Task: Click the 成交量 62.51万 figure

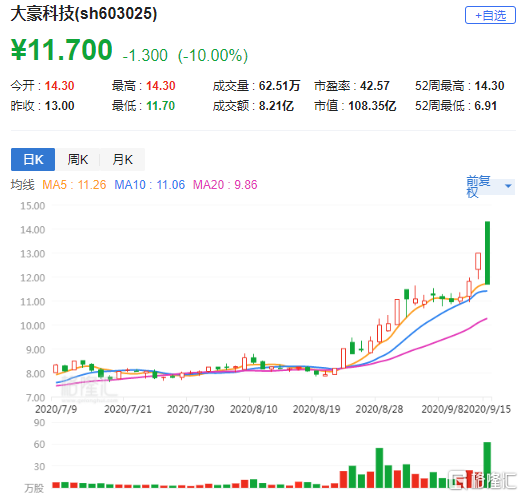Action: coord(280,86)
